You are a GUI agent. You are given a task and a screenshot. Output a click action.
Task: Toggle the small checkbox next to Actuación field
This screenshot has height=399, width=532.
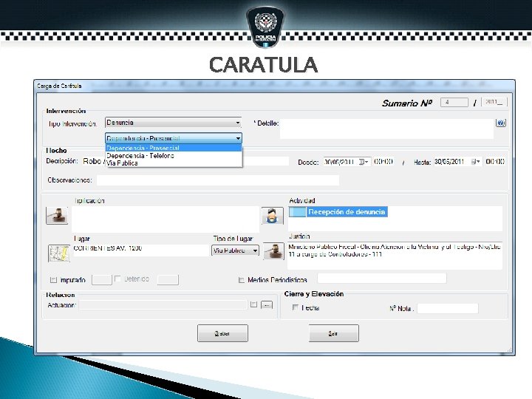[253, 304]
